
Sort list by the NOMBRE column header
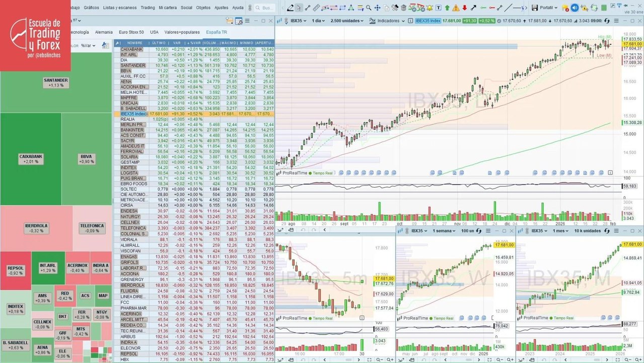pyautogui.click(x=135, y=43)
